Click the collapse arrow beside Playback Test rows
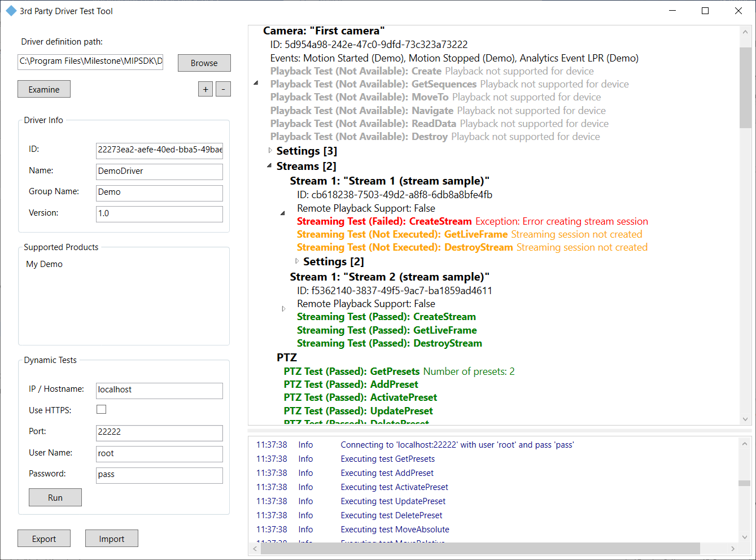The image size is (756, 560). pyautogui.click(x=256, y=82)
